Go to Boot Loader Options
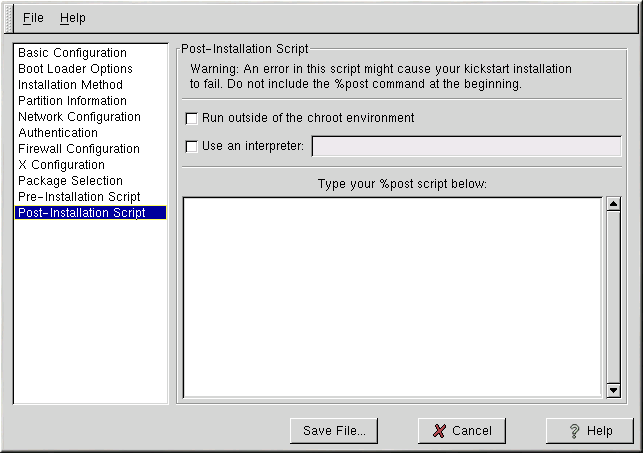Viewport: 643px width, 453px height. click(x=75, y=69)
